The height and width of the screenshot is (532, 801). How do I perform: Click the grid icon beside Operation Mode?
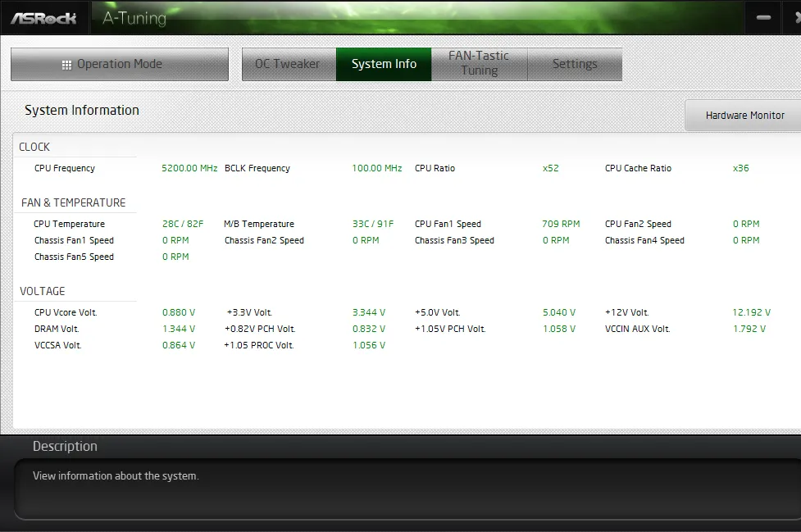[x=66, y=65]
